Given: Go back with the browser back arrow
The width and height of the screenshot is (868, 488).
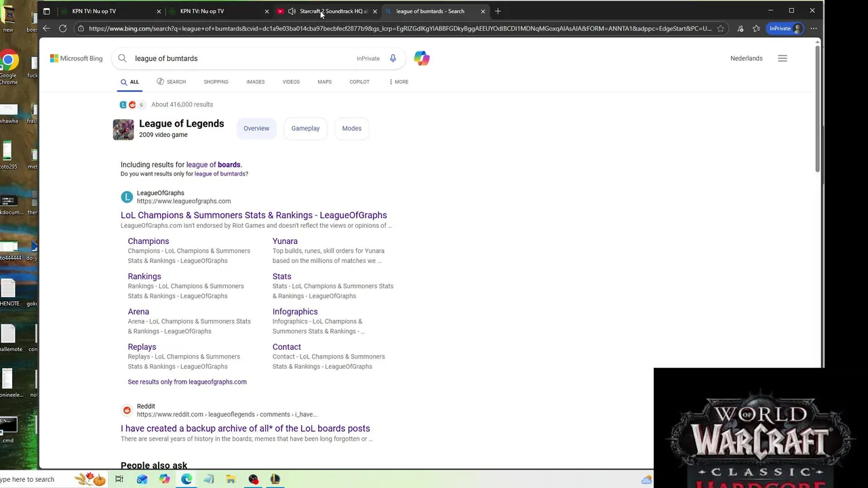Looking at the screenshot, I should click(x=46, y=28).
